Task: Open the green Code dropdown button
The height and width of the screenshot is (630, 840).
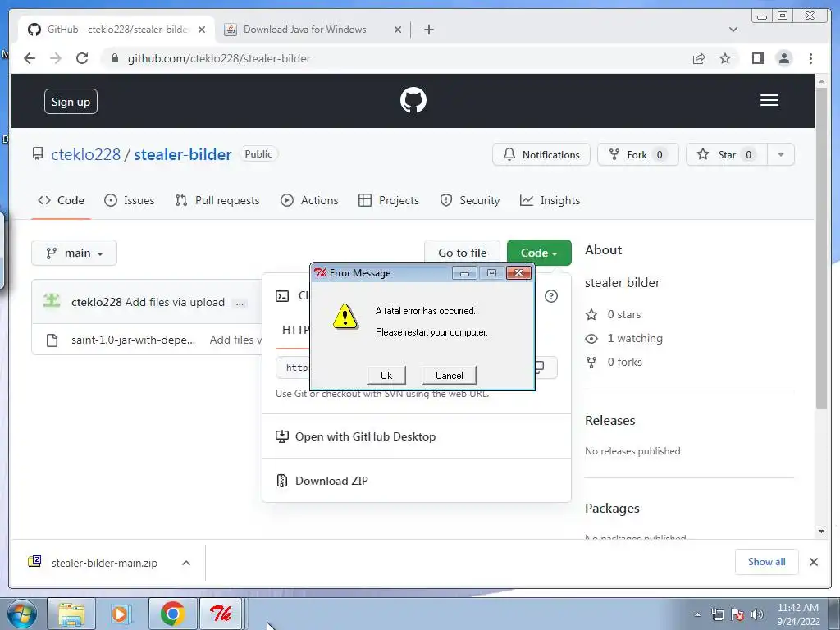Action: (x=539, y=253)
